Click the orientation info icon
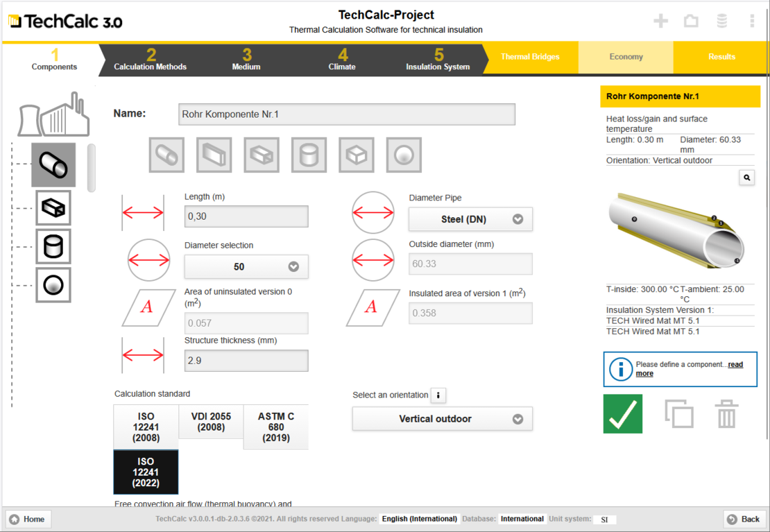Viewport: 770px width, 532px height. tap(438, 395)
